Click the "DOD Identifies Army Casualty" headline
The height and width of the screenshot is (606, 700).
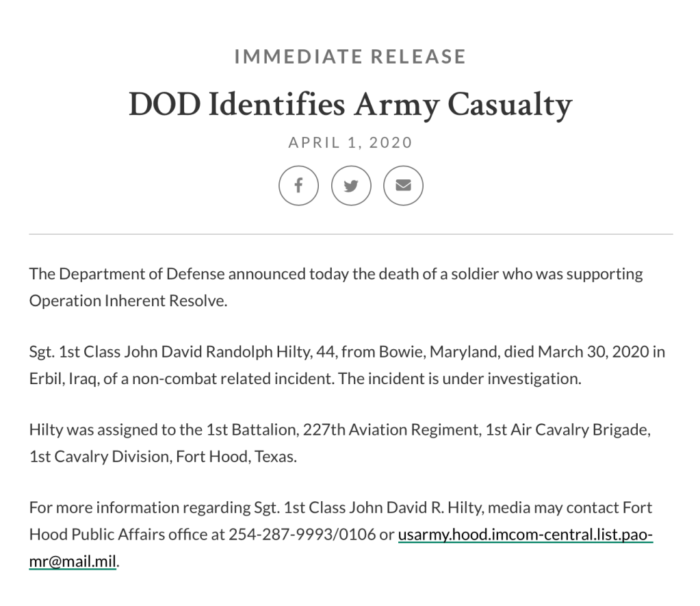(x=350, y=105)
